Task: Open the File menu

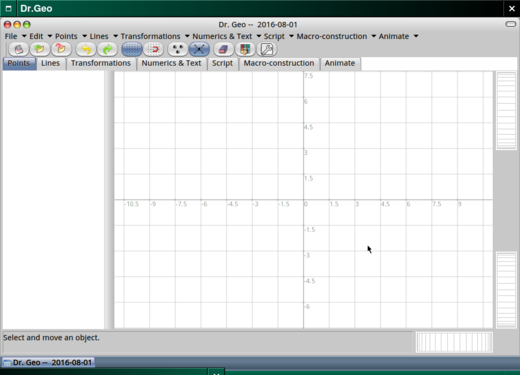Action: [11, 36]
